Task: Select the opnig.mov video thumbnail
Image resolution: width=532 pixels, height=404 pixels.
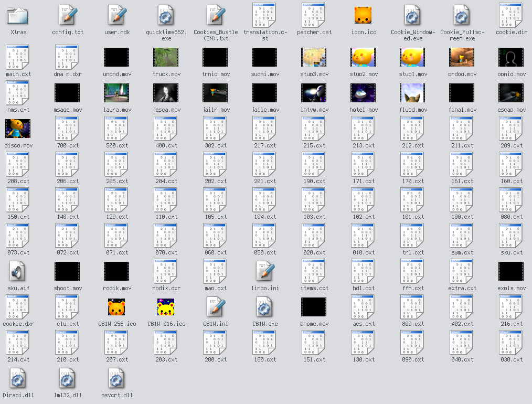Action: [x=512, y=57]
